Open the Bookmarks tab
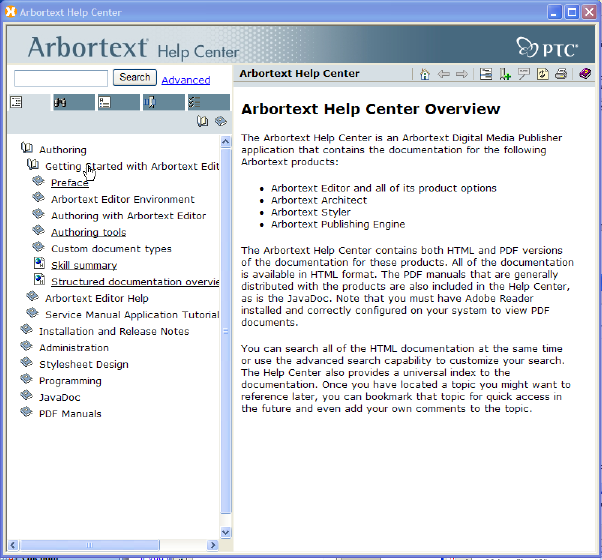The height and width of the screenshot is (560, 602). point(164,102)
